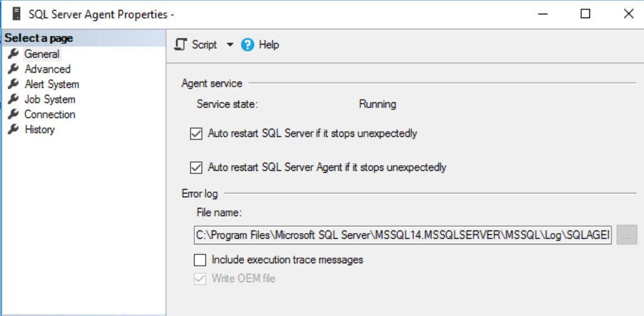Image resolution: width=644 pixels, height=316 pixels.
Task: Click the Service state label
Action: [x=227, y=104]
